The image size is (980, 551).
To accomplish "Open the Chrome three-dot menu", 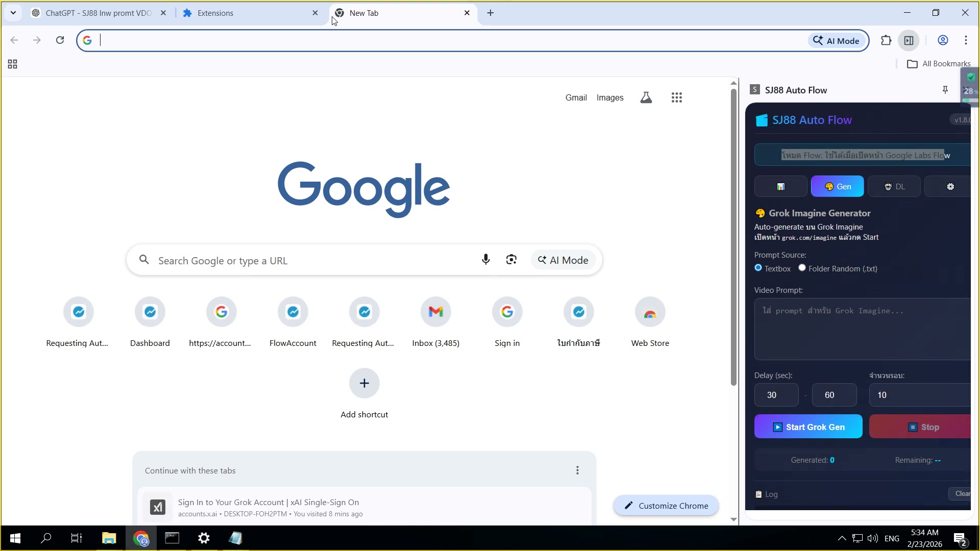I will 966,40.
